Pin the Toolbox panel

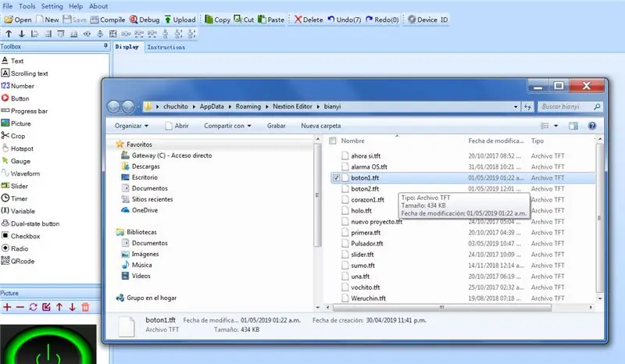[105, 46]
